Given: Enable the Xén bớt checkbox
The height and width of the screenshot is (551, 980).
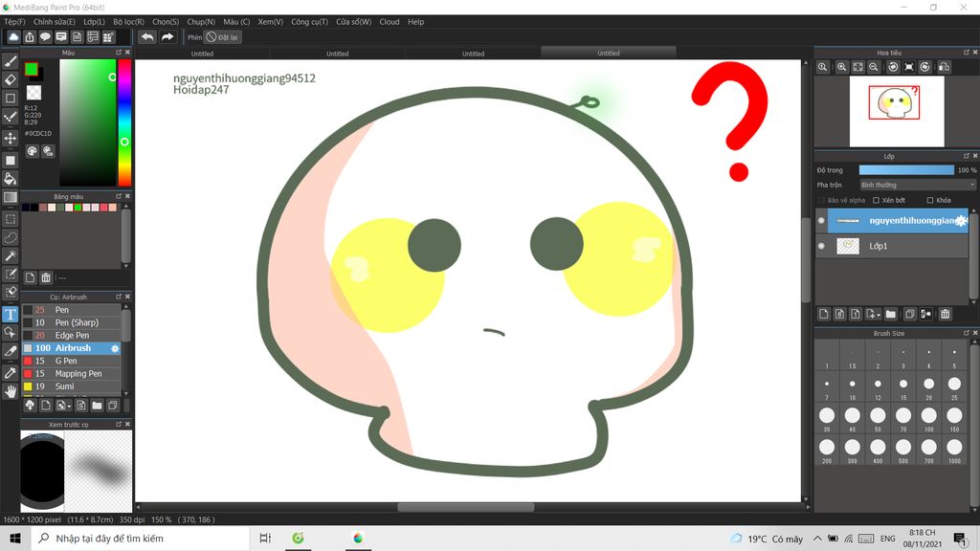Looking at the screenshot, I should point(877,201).
